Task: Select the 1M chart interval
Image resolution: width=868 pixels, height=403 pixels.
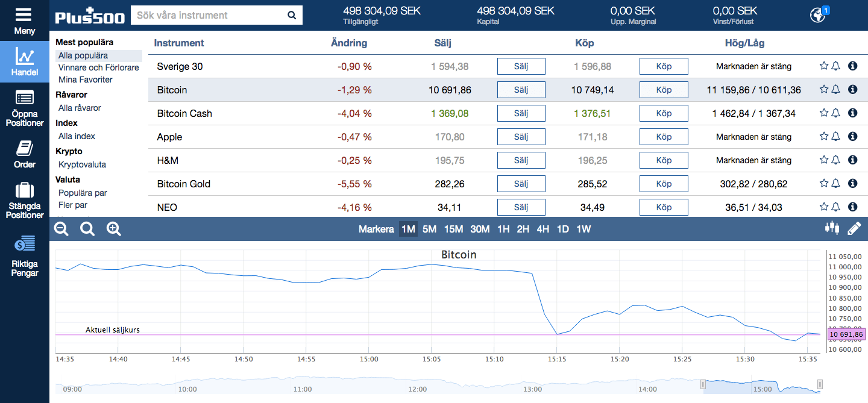Action: (x=408, y=229)
